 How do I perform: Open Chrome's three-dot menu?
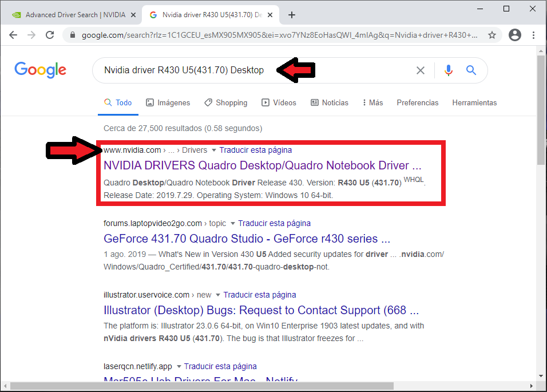533,35
